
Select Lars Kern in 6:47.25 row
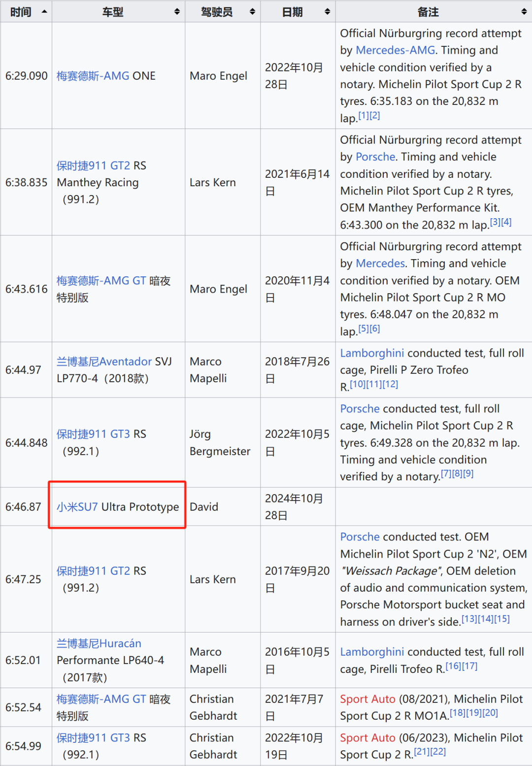point(223,579)
